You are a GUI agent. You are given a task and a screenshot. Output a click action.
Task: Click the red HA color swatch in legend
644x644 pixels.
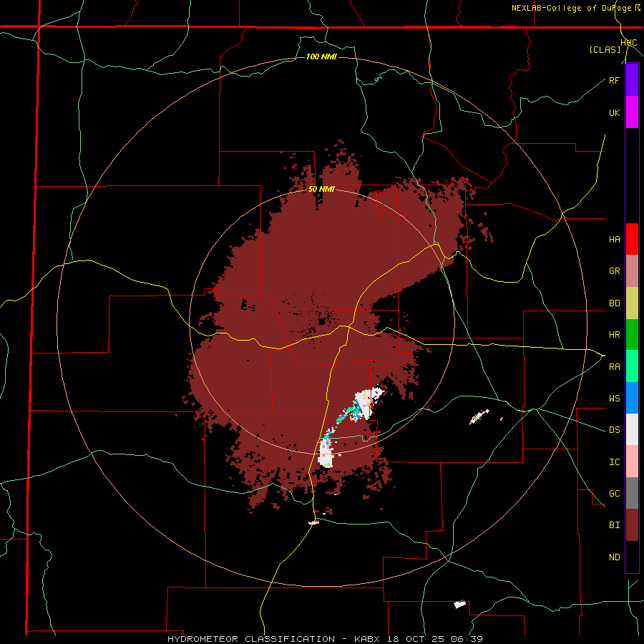pyautogui.click(x=632, y=239)
